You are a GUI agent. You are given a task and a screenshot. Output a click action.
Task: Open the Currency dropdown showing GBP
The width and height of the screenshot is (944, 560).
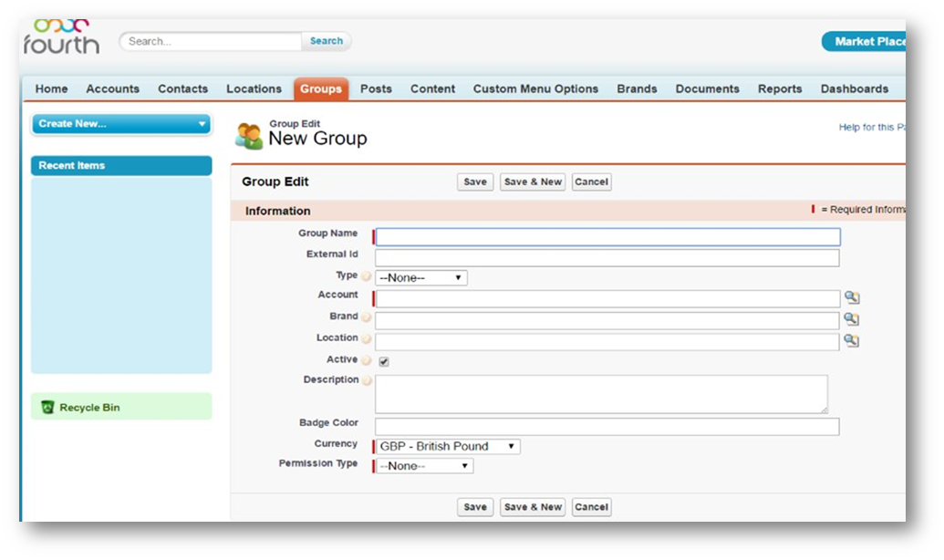pyautogui.click(x=447, y=447)
